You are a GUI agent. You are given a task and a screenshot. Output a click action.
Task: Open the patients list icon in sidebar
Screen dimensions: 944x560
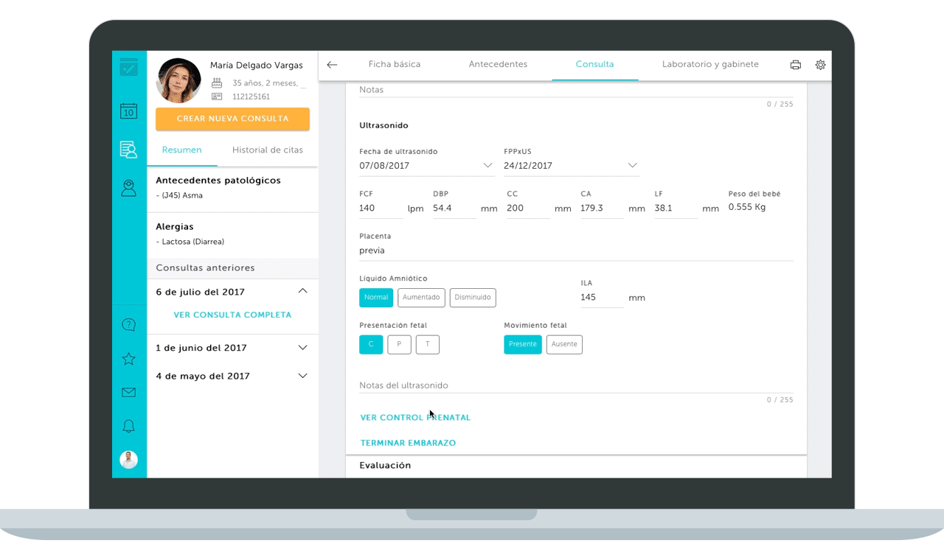128,187
